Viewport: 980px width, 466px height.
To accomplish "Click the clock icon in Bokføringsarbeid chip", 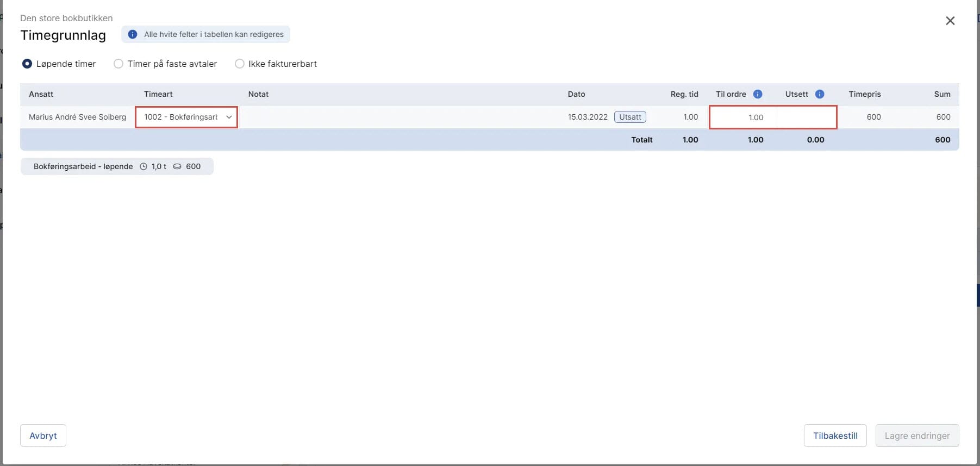I will [143, 166].
